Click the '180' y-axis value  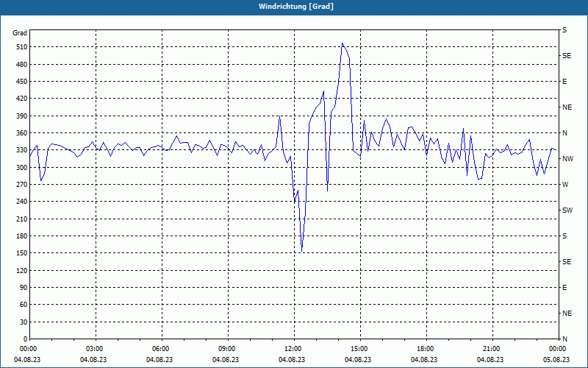pos(22,236)
